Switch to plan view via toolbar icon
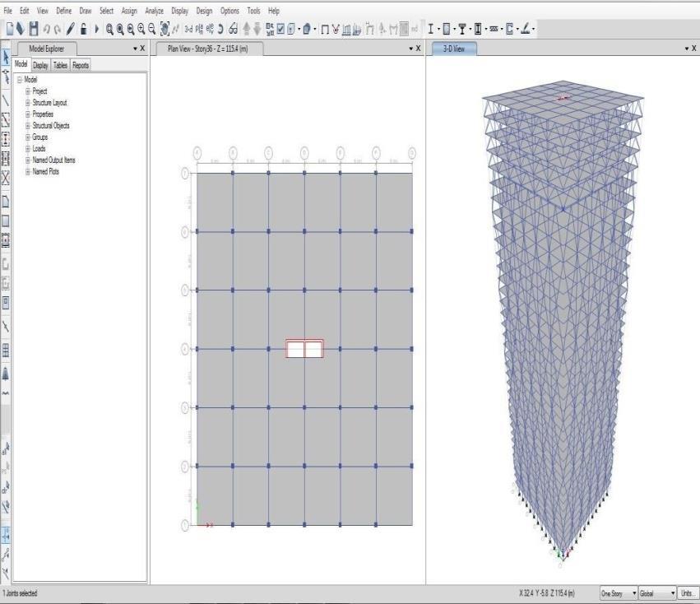Viewport: 700px width, 604px height. pos(199,29)
